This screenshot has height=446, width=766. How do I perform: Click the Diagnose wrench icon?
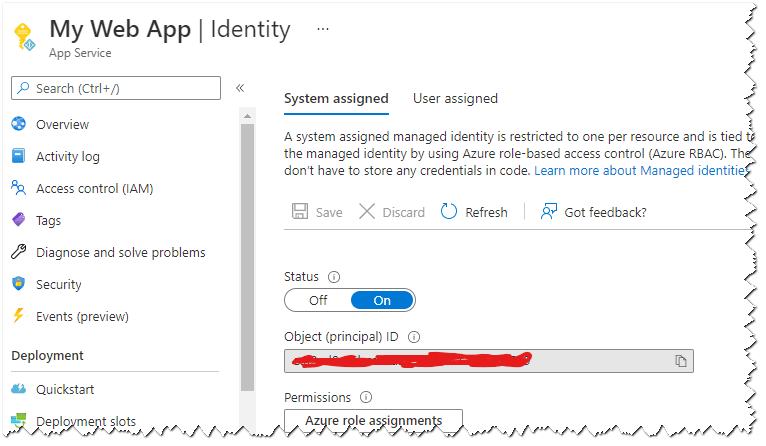[19, 252]
